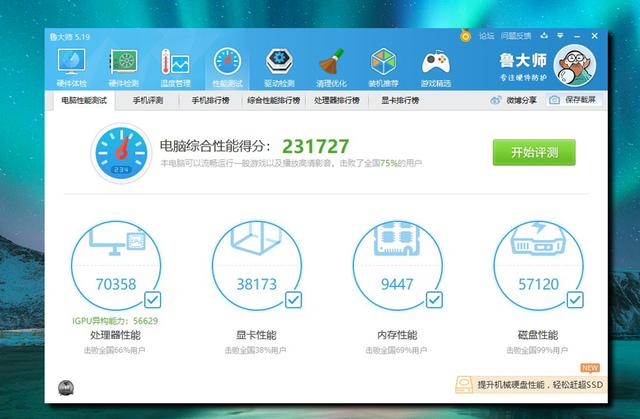Click the IGPU异构能力: 56629 text
The image size is (640, 419).
click(115, 321)
